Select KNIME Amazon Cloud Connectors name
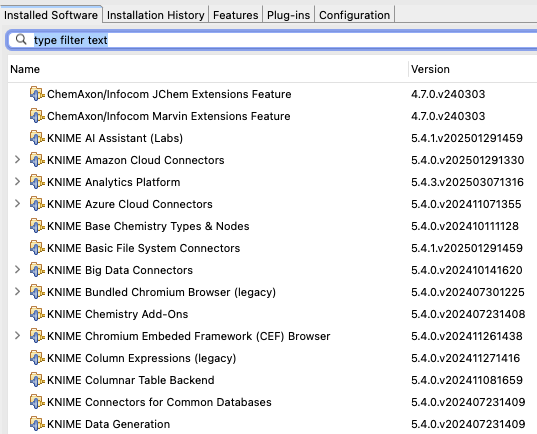This screenshot has height=434, width=537. point(136,160)
